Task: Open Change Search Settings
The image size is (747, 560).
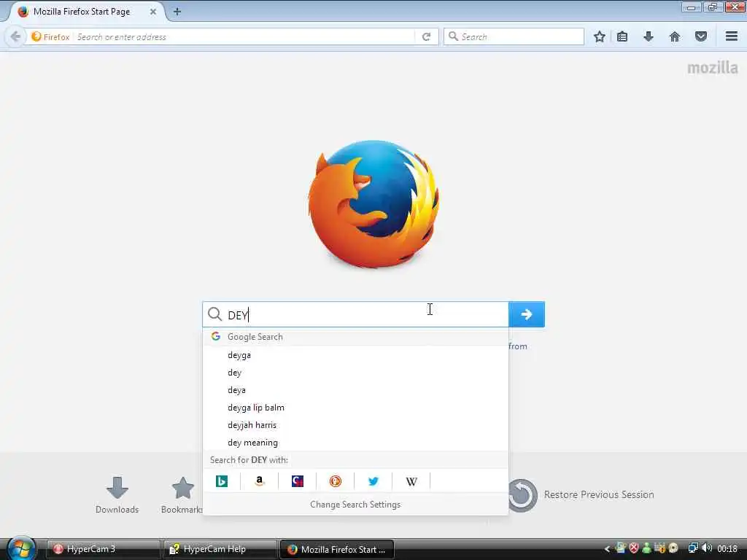Action: 355,505
